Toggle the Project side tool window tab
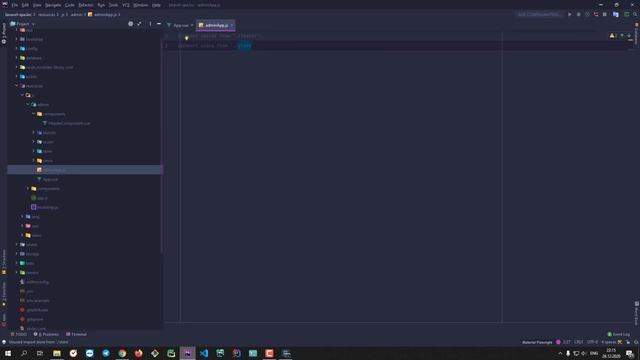This screenshot has width=640, height=360. pyautogui.click(x=4, y=33)
